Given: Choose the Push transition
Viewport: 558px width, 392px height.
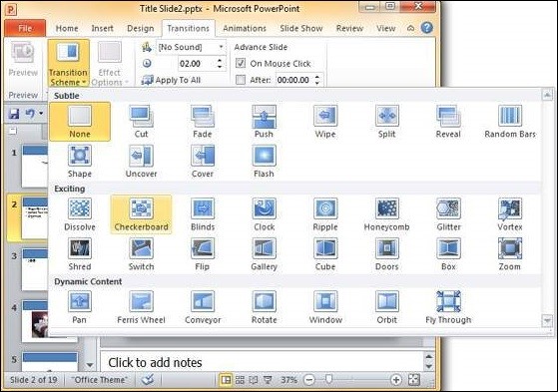Looking at the screenshot, I should (x=264, y=122).
